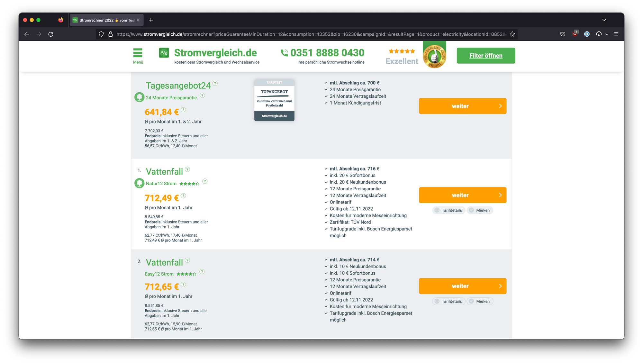Click the 8.551,85 € total price text
The width and height of the screenshot is (643, 364).
(x=154, y=306)
